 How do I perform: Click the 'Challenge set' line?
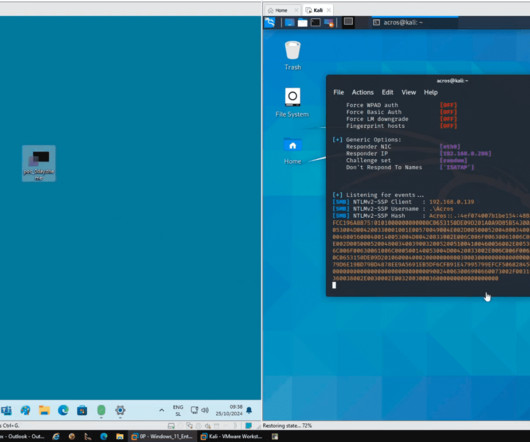click(407, 161)
